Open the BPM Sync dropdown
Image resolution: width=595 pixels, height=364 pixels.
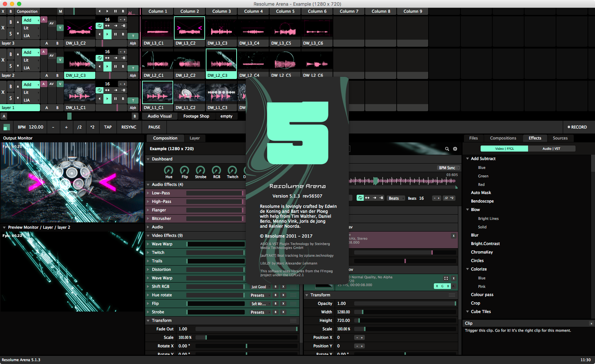[448, 168]
